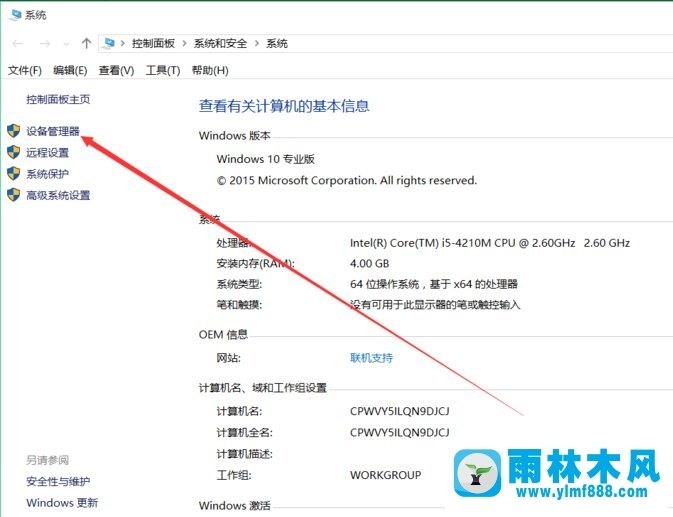The image size is (673, 517).
Task: Click 没有可用于此显示器的笔或触控输入 text
Action: pyautogui.click(x=435, y=305)
